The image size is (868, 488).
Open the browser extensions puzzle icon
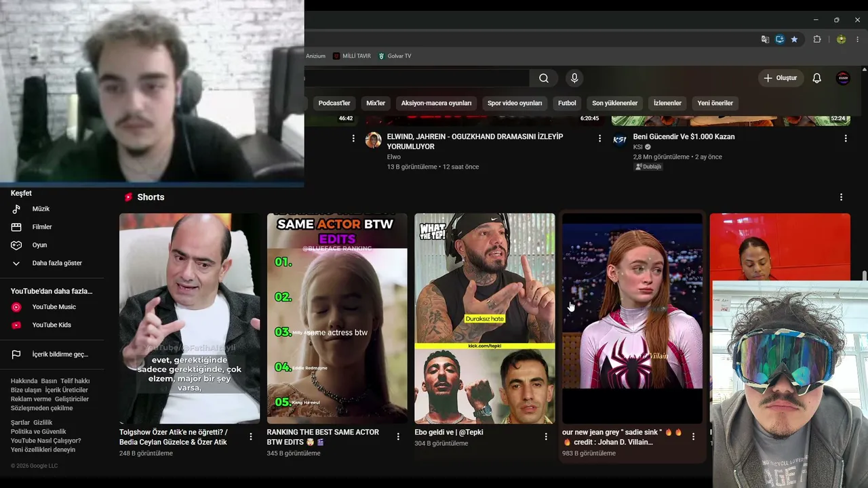pyautogui.click(x=817, y=39)
